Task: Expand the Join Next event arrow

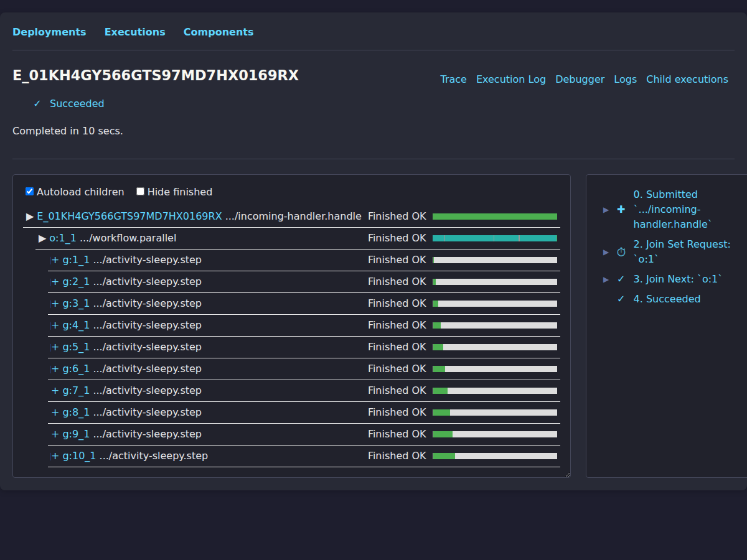Action: [606, 279]
